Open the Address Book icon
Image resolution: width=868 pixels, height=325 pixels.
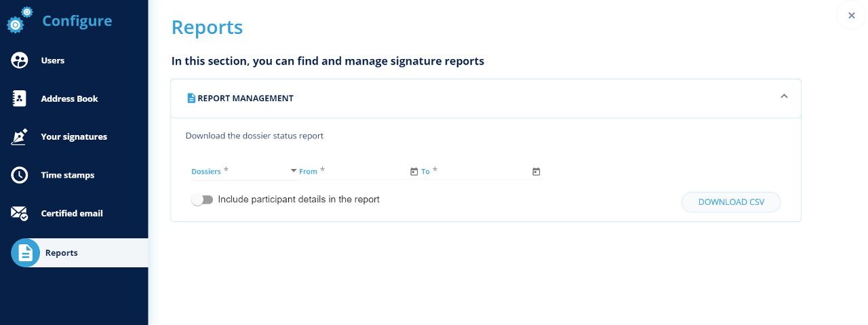[20, 98]
